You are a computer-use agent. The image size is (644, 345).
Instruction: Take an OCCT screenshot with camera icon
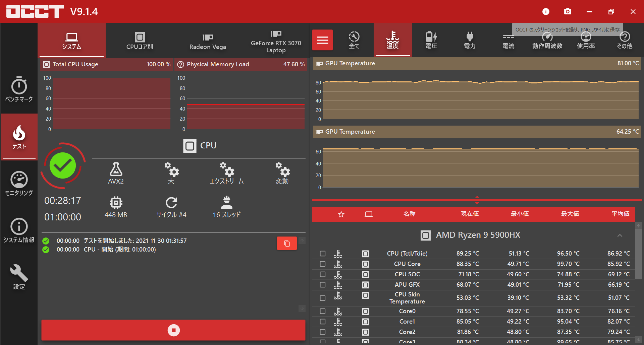coord(568,12)
